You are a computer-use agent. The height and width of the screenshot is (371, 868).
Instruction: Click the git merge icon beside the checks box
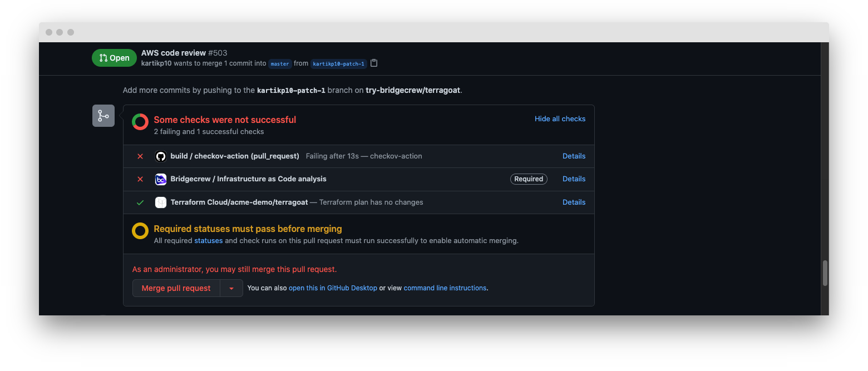point(103,116)
